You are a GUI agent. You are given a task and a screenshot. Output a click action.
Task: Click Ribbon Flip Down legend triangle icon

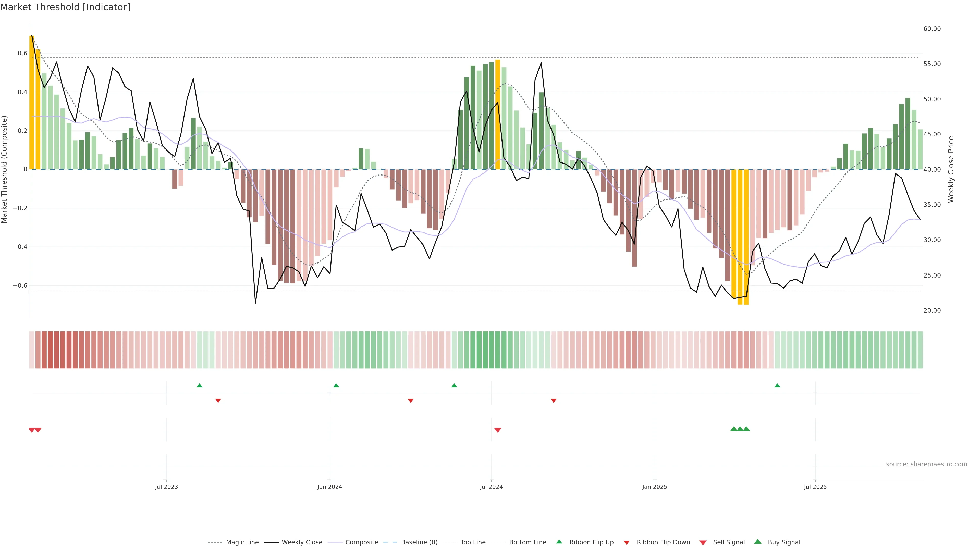[x=627, y=543]
